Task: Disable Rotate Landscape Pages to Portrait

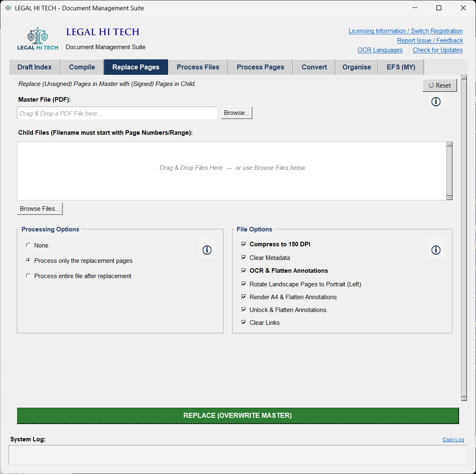Action: [243, 284]
